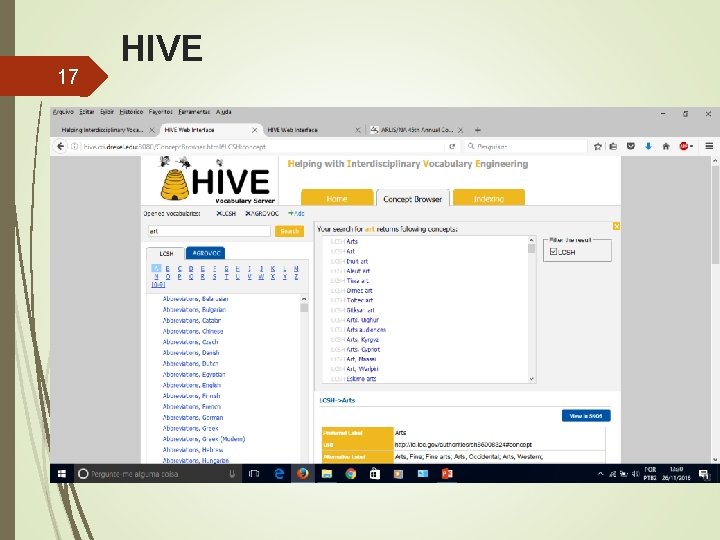Viewport: 720px width, 540px height.
Task: Switch to the Indexing tab
Action: pyautogui.click(x=489, y=197)
